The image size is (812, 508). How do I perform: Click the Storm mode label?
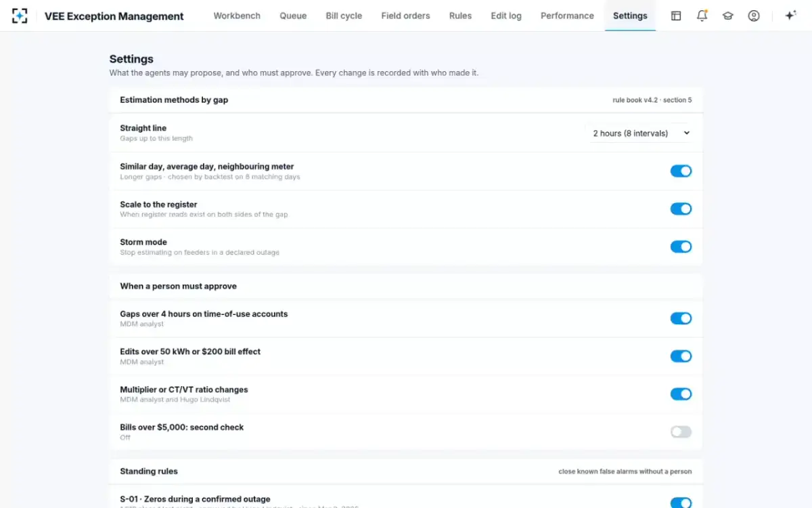pyautogui.click(x=143, y=242)
